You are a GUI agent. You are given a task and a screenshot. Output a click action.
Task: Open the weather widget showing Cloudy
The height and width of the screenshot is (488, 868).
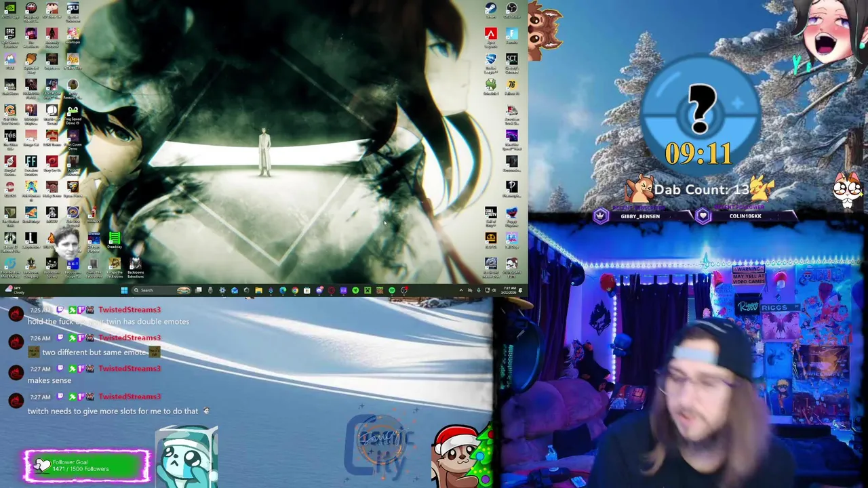point(14,290)
